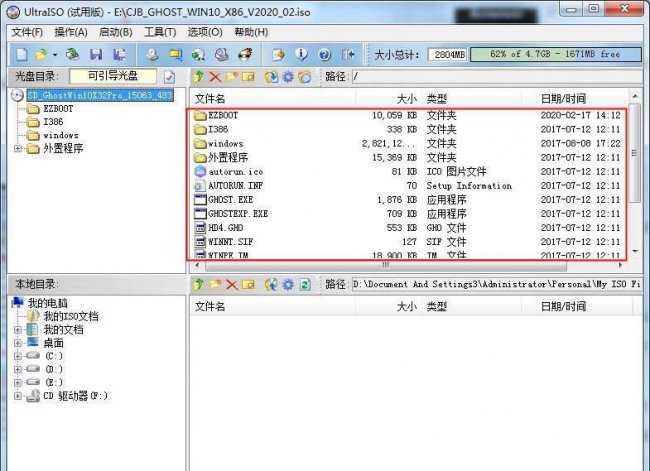
Task: Click the Up arrow icon in image pane toolbar
Action: [199, 77]
